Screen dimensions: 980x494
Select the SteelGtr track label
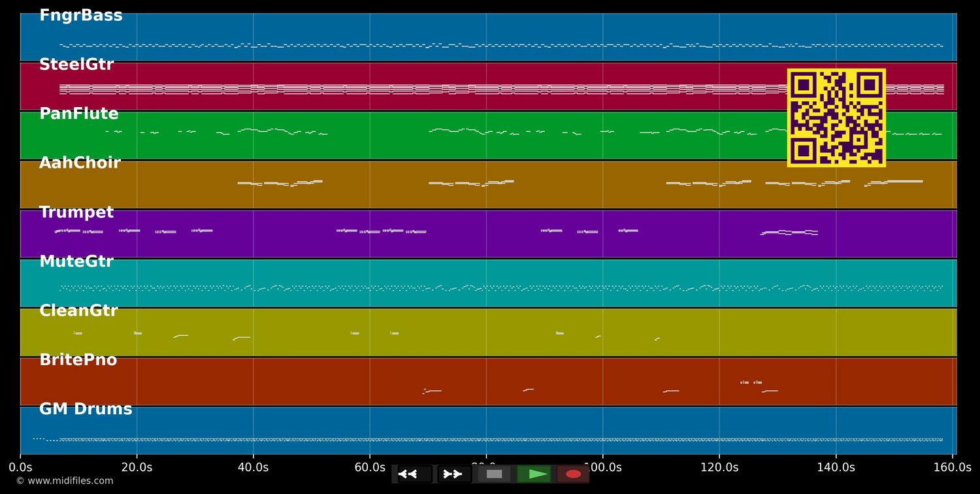[76, 64]
